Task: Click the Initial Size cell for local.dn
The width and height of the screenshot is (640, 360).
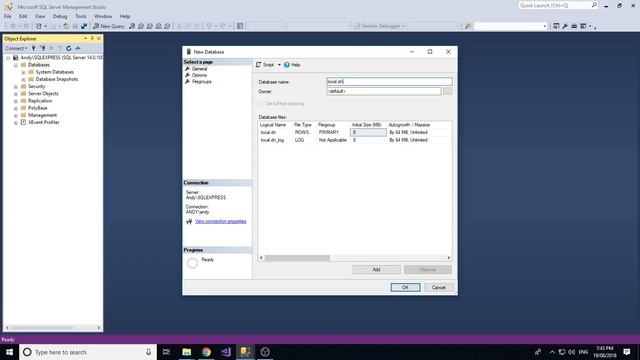Action: tap(368, 132)
